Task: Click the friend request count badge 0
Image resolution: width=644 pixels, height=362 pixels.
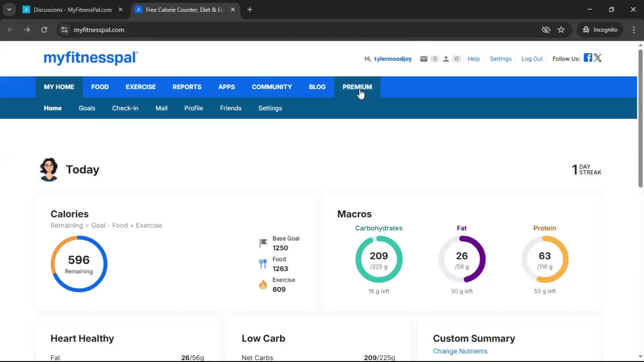Action: (x=457, y=59)
